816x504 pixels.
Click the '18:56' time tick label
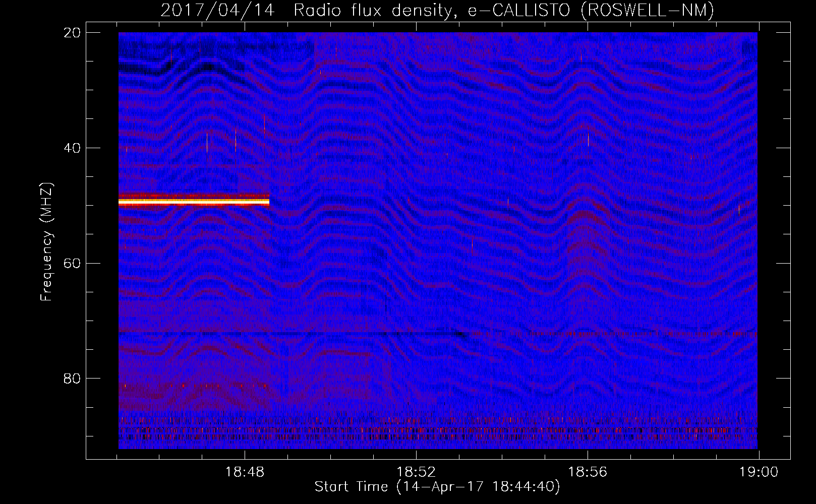coord(588,472)
